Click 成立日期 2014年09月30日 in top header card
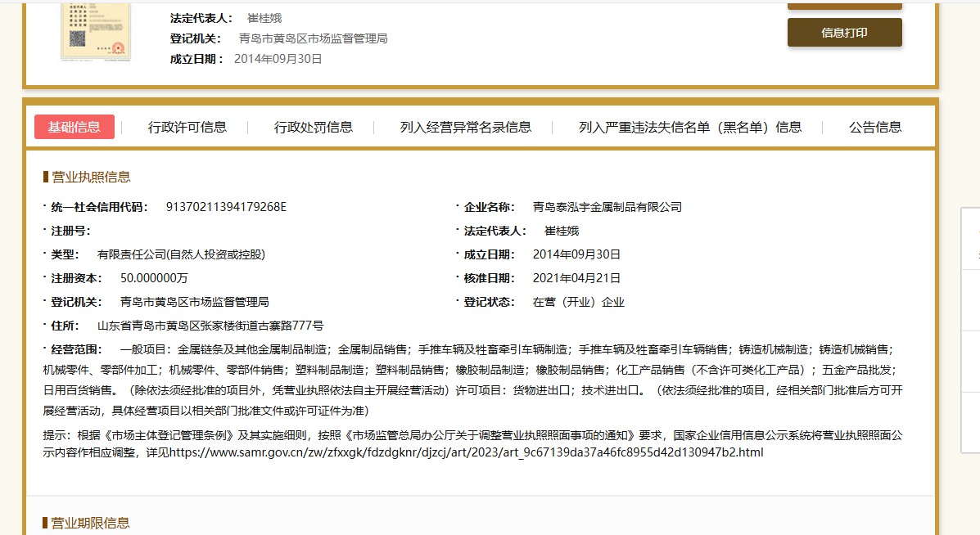This screenshot has height=535, width=980. pyautogui.click(x=278, y=59)
